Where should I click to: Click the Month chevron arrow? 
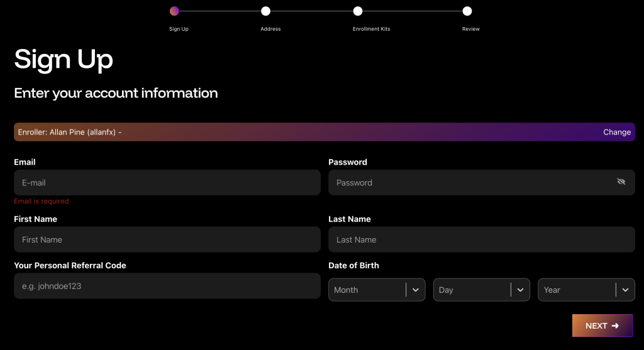tap(416, 290)
